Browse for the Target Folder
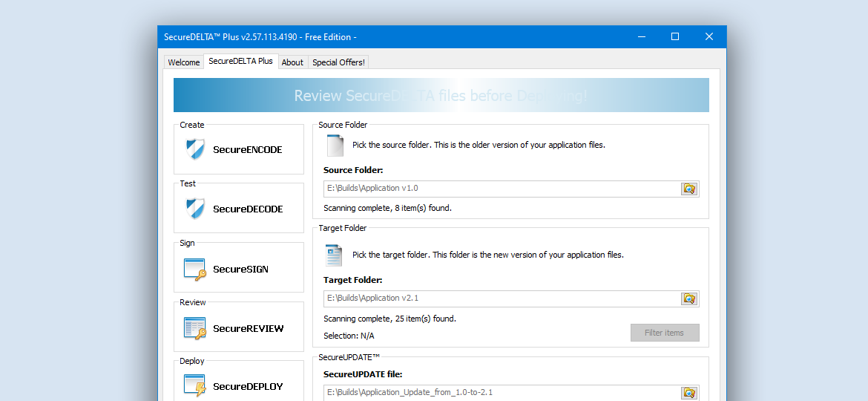 pyautogui.click(x=689, y=299)
